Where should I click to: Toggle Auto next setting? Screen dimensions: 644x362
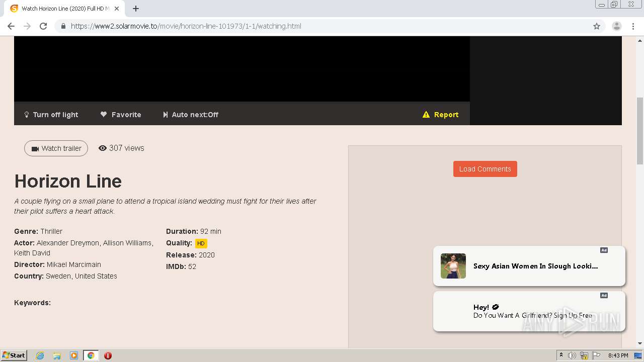pyautogui.click(x=191, y=115)
